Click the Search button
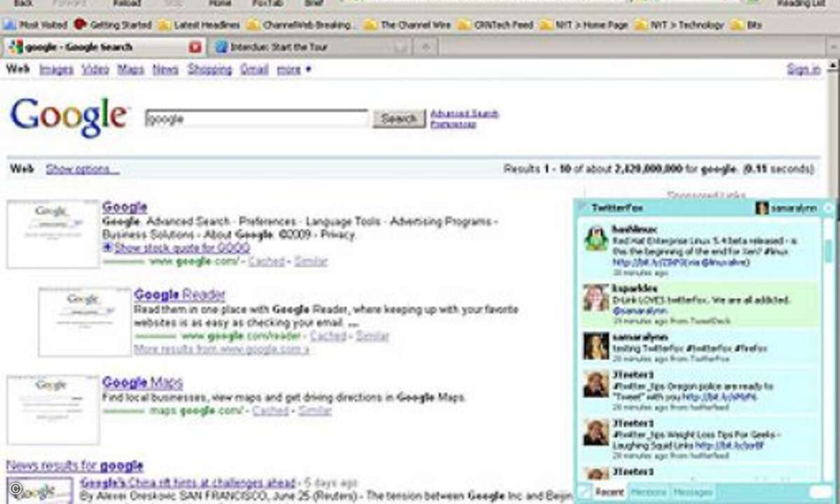Screen dimensions: 840x504 click(x=399, y=119)
